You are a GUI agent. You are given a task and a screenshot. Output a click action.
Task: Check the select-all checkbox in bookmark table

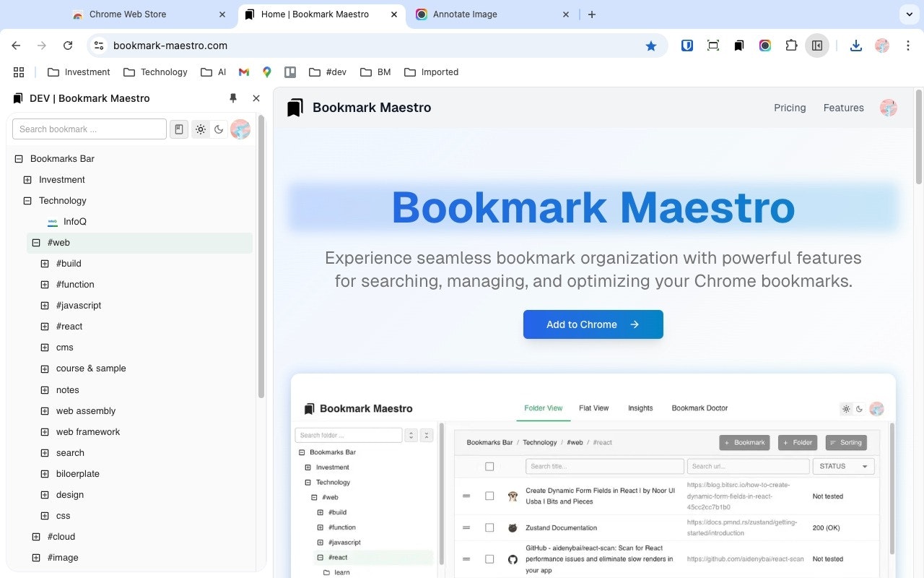489,466
